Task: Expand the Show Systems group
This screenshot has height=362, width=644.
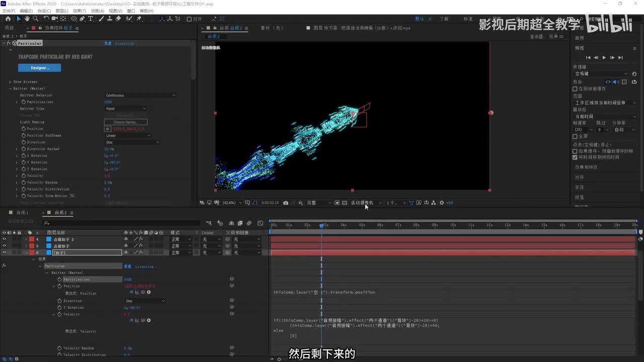Action: click(10, 81)
